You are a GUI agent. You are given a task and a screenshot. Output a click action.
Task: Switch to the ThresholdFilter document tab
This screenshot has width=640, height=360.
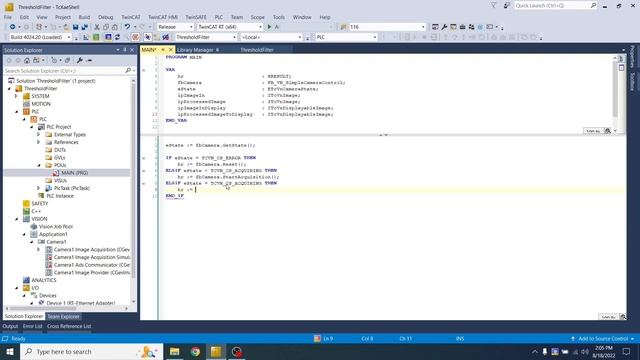[257, 50]
